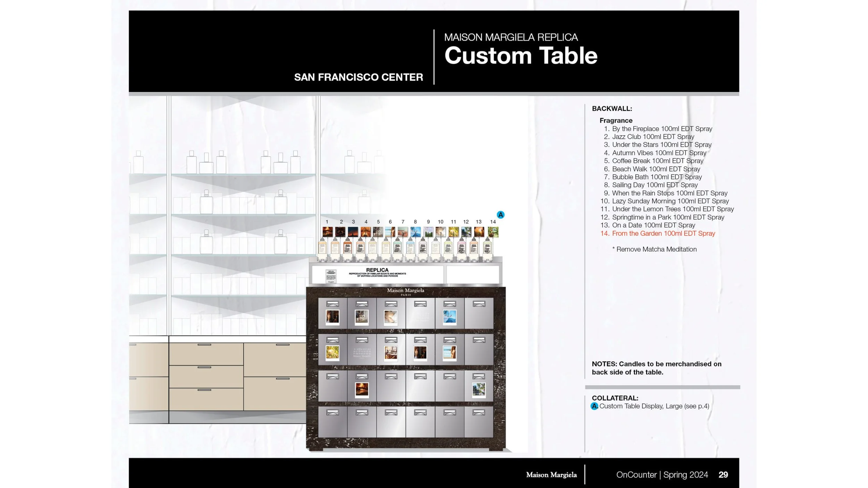Click the sailboat photo thumbnail above bottle 8

(415, 232)
